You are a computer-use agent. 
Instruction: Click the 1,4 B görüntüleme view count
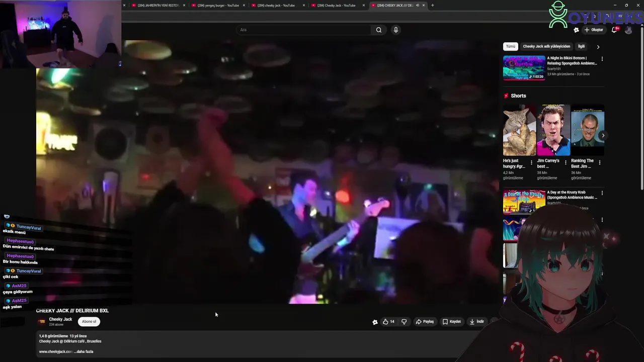tap(53, 336)
